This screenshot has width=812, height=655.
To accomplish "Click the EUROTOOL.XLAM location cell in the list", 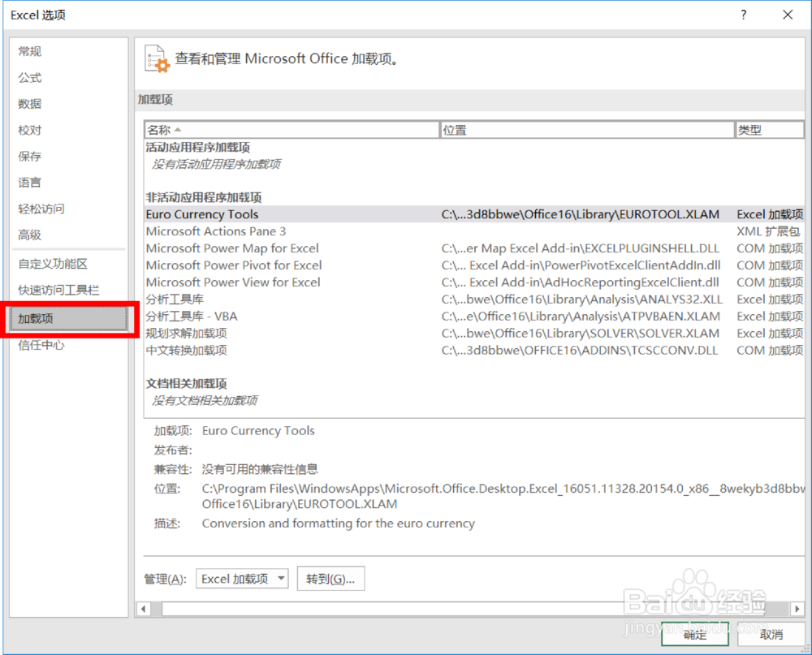I will [580, 214].
